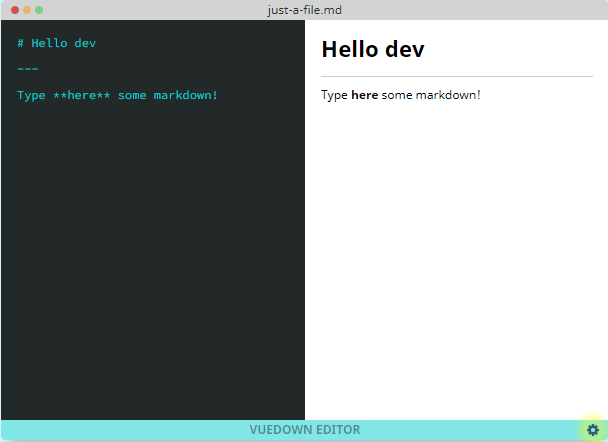Viewport: 608px width, 442px height.
Task: Click the yellow minimize window button
Action: tap(27, 10)
